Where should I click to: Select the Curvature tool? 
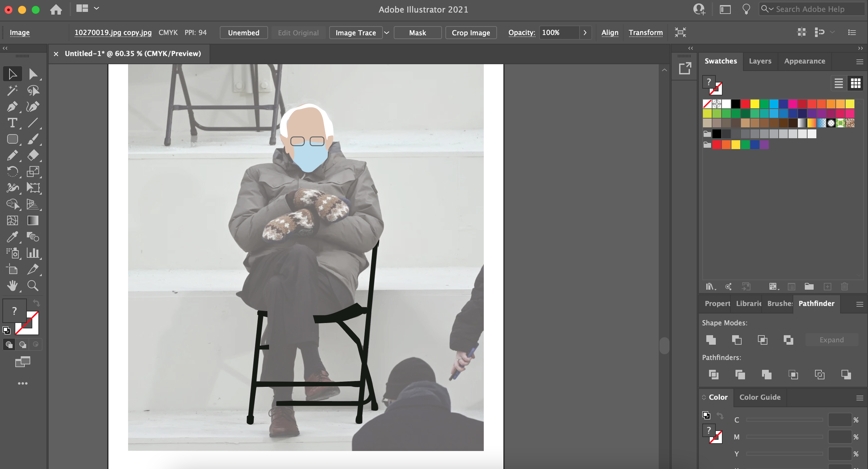(33, 107)
